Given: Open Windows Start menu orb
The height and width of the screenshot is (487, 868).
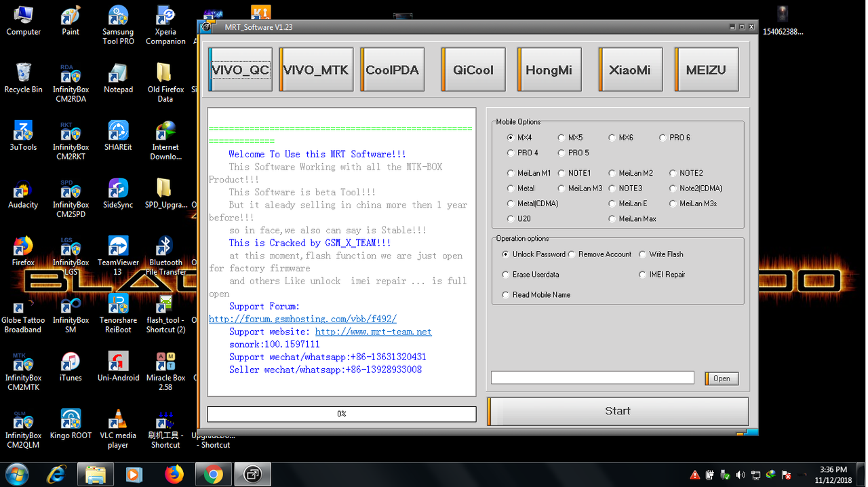Looking at the screenshot, I should [16, 474].
